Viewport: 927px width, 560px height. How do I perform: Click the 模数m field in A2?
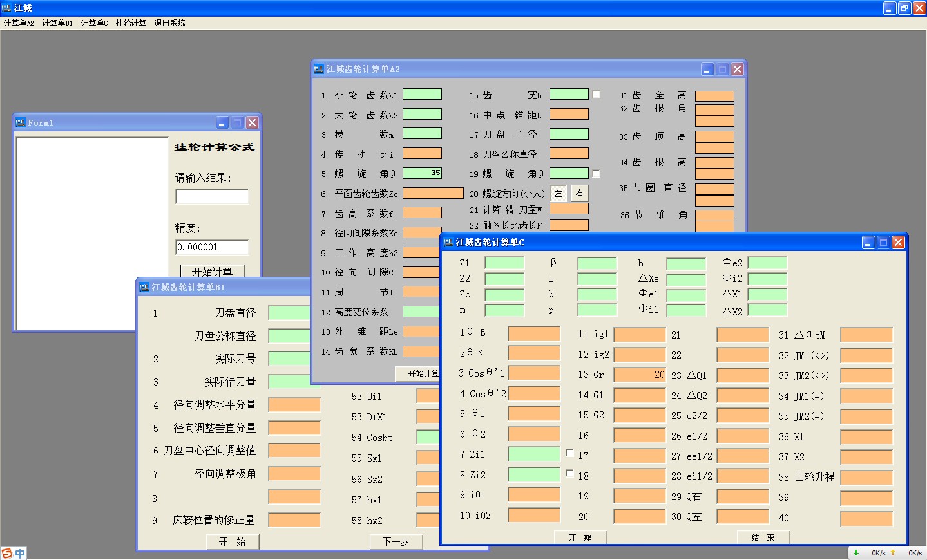(x=422, y=133)
